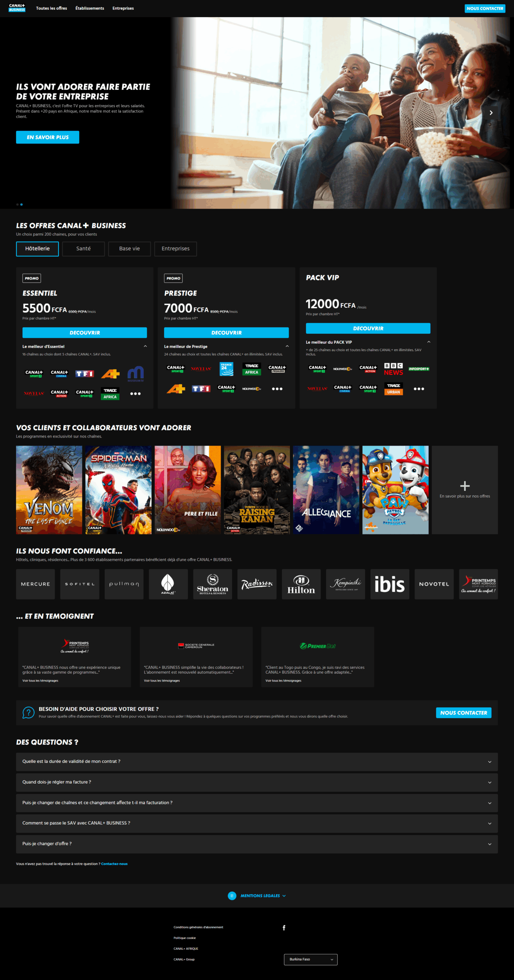Screen dimensions: 514x980
Task: Select the second carousel dot indicator
Action: [x=21, y=204]
